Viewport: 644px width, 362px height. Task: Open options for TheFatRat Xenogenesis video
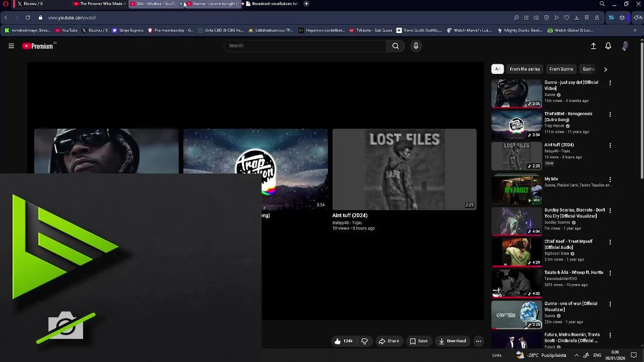point(610,114)
